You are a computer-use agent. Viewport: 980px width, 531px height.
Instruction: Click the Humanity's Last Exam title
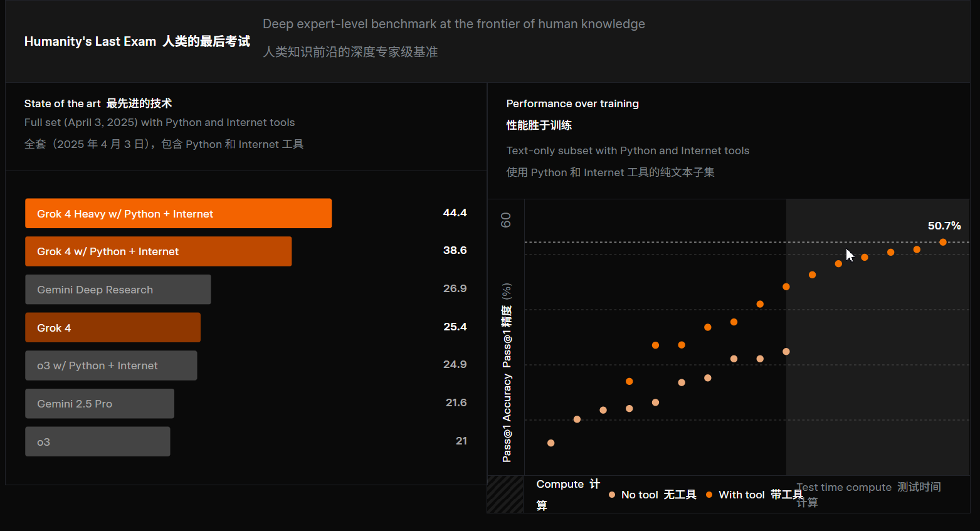click(137, 41)
